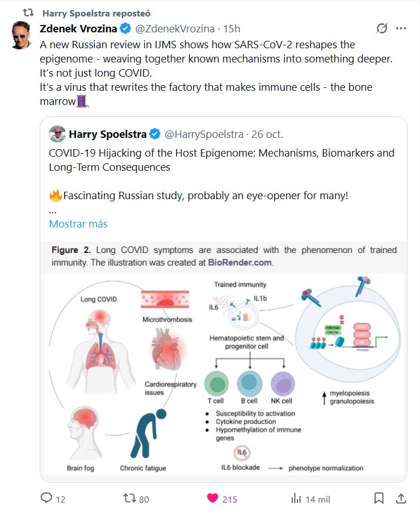Click the reply comment icon
This screenshot has height=514, width=420.
point(47,499)
